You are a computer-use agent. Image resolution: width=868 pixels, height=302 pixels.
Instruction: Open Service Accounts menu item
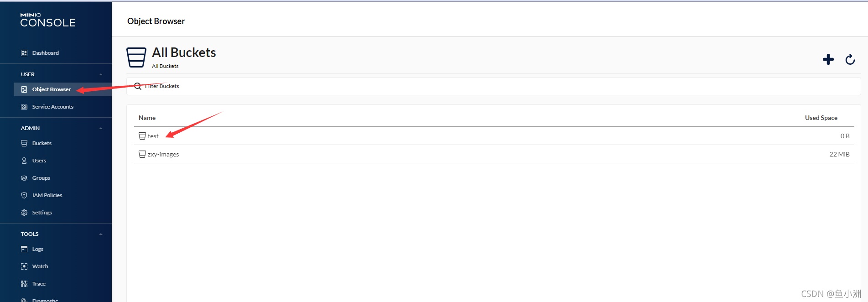point(52,107)
